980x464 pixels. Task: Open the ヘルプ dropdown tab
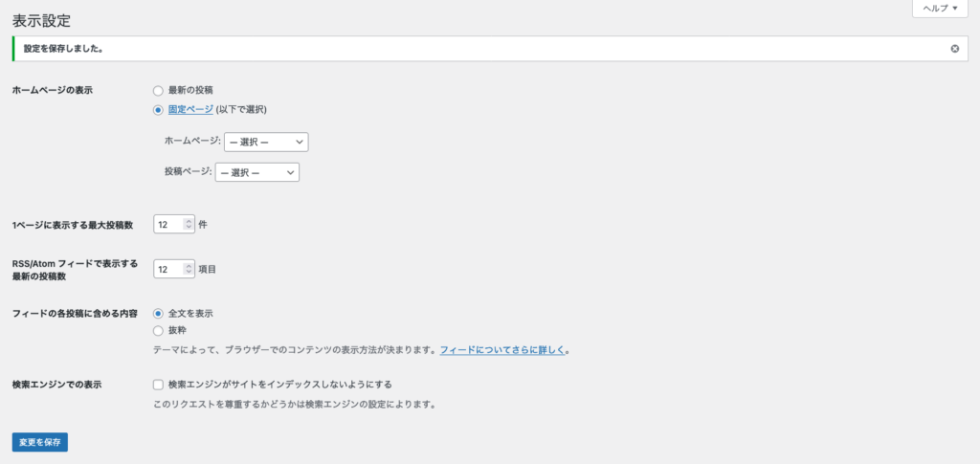[x=940, y=8]
